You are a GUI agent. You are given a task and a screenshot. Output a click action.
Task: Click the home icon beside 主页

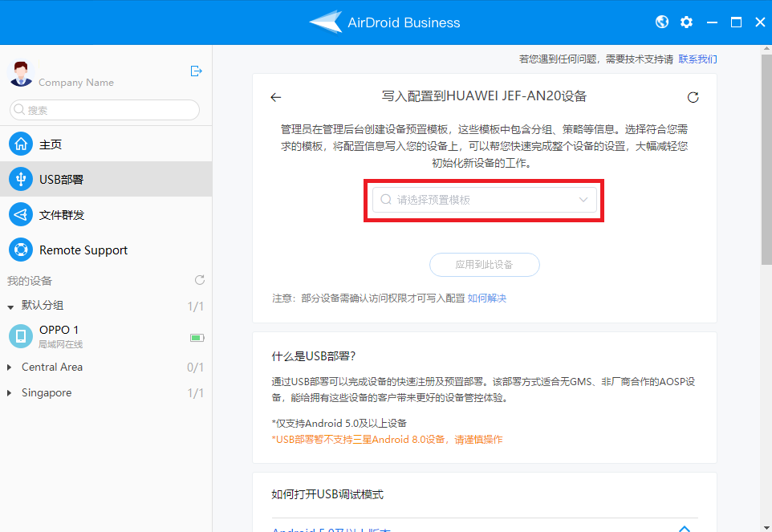(x=21, y=144)
